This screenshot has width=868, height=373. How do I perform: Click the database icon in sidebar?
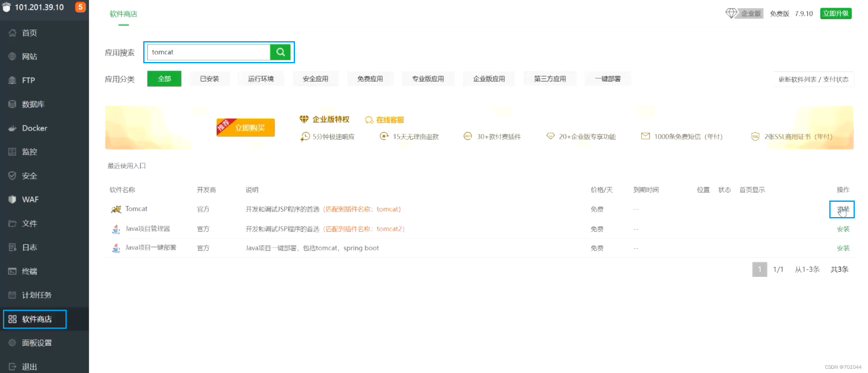[x=12, y=104]
